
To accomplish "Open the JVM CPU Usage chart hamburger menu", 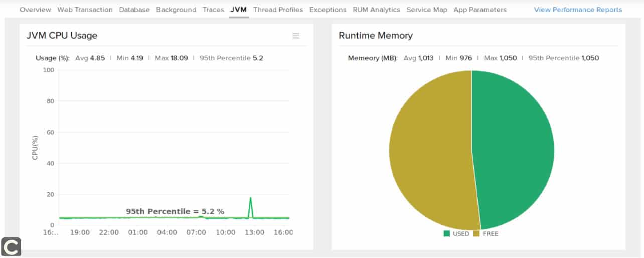I will point(296,36).
